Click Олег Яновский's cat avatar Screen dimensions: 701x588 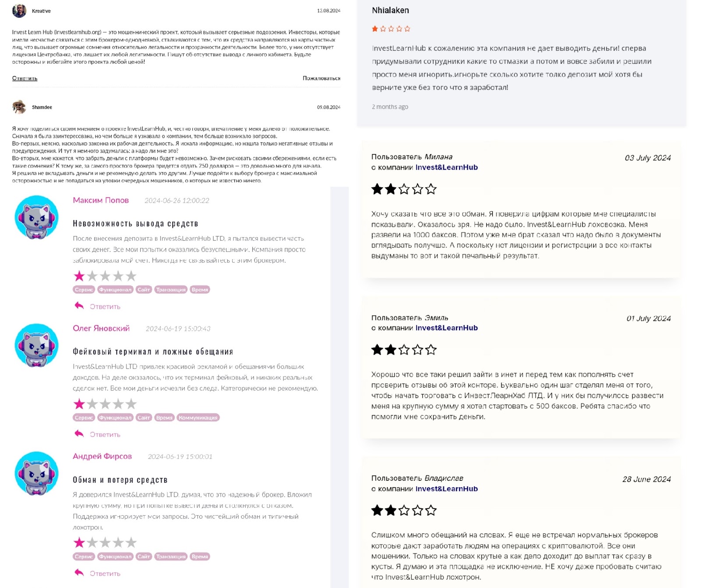pyautogui.click(x=37, y=345)
